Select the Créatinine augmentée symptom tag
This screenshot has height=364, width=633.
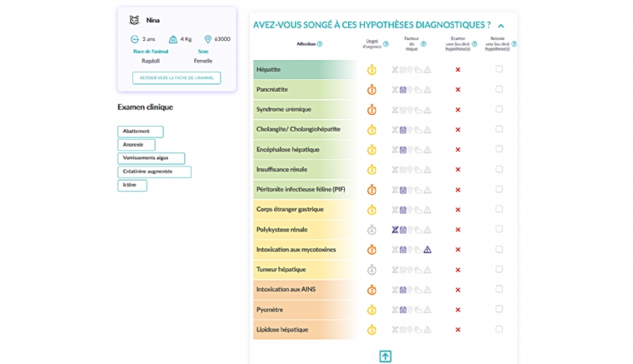click(154, 172)
